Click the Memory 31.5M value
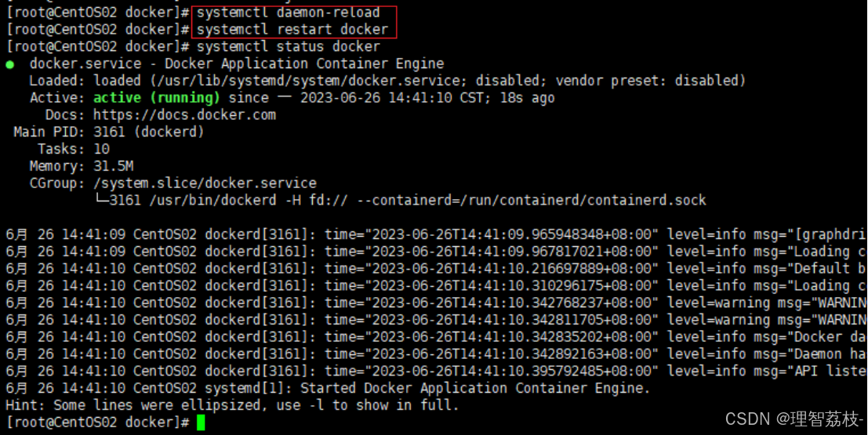Image resolution: width=868 pixels, height=435 pixels. click(x=113, y=166)
